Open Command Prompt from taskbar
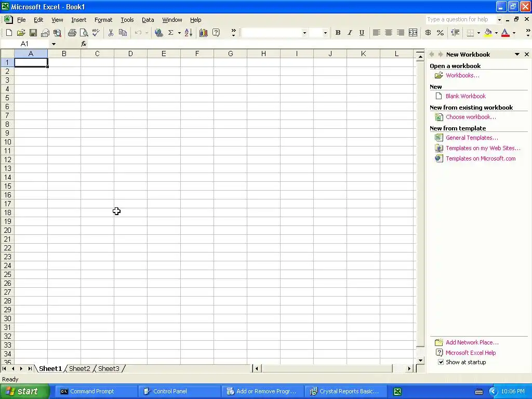The height and width of the screenshot is (399, 532). (95, 391)
